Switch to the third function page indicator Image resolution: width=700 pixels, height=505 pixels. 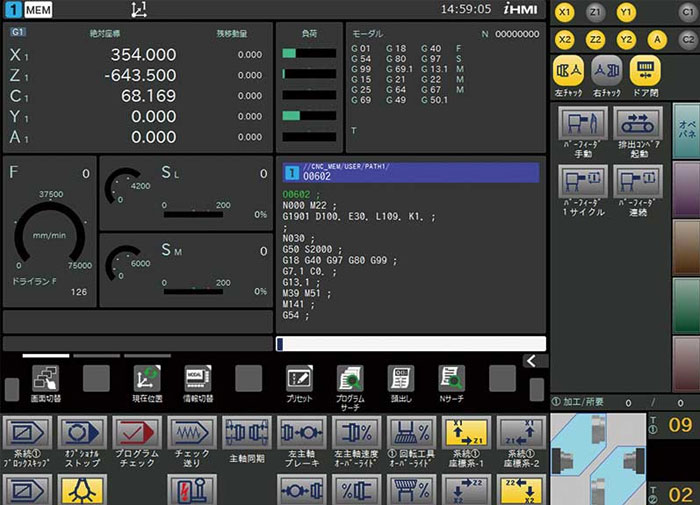(x=148, y=356)
